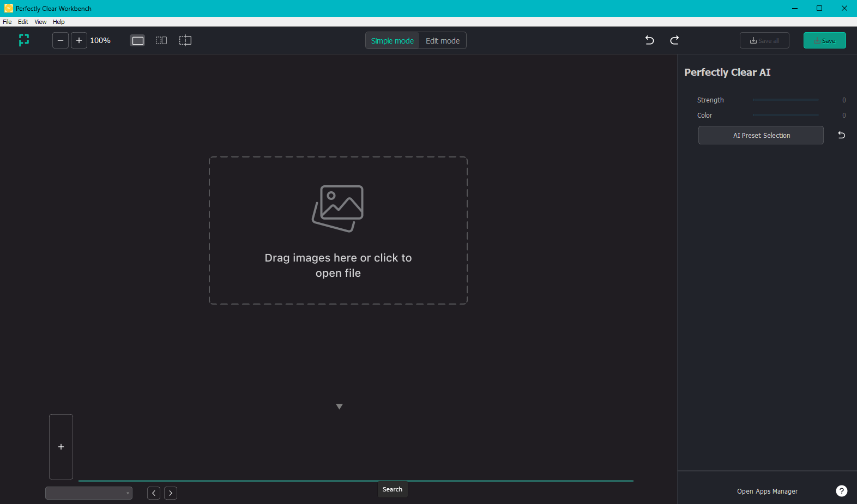Redo the last action
857x504 pixels.
point(674,40)
